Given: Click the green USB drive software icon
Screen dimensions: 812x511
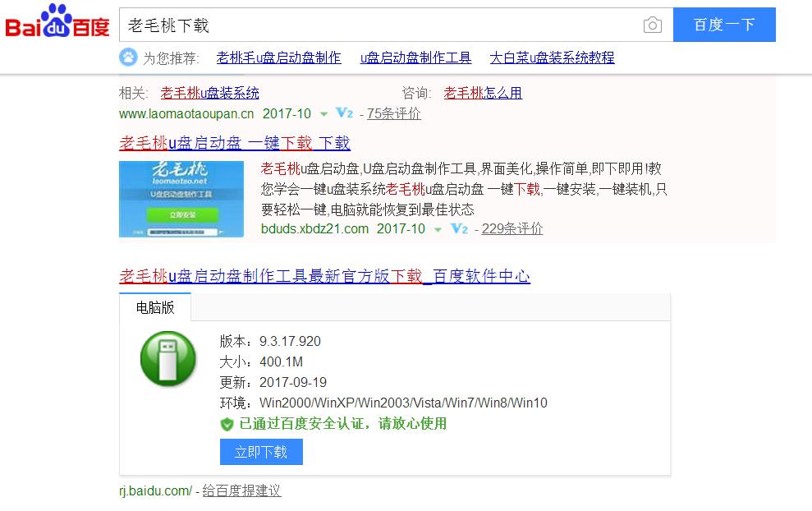Looking at the screenshot, I should tap(167, 361).
